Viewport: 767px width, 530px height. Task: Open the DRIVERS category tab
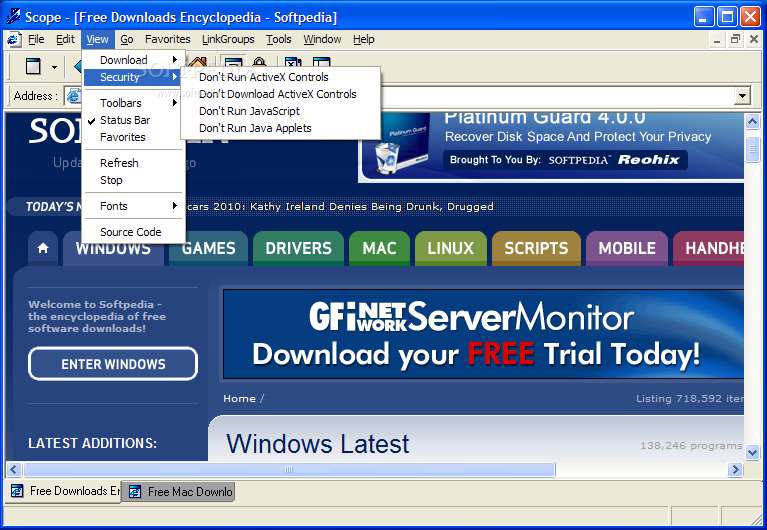(x=298, y=249)
